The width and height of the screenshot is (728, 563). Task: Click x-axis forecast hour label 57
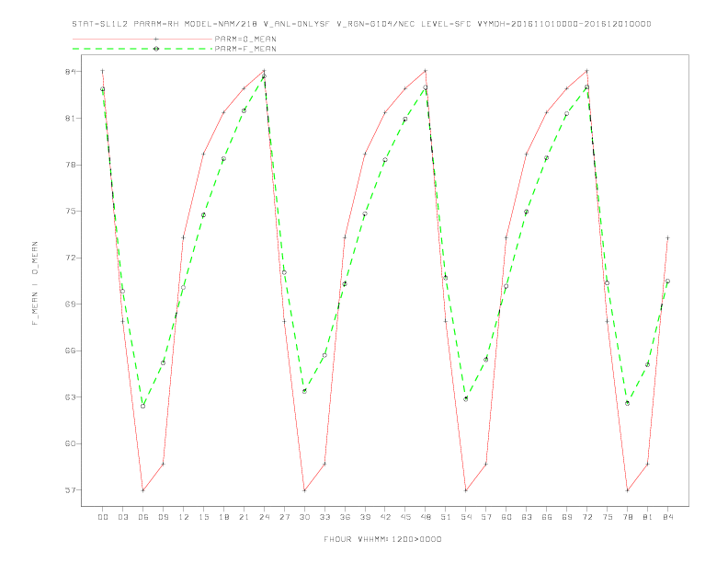pyautogui.click(x=486, y=517)
